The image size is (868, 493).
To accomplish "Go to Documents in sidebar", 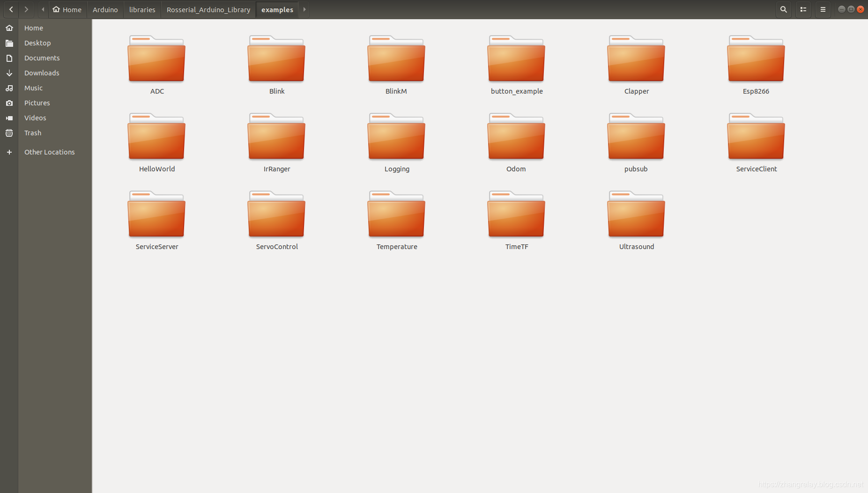I will coord(46,58).
